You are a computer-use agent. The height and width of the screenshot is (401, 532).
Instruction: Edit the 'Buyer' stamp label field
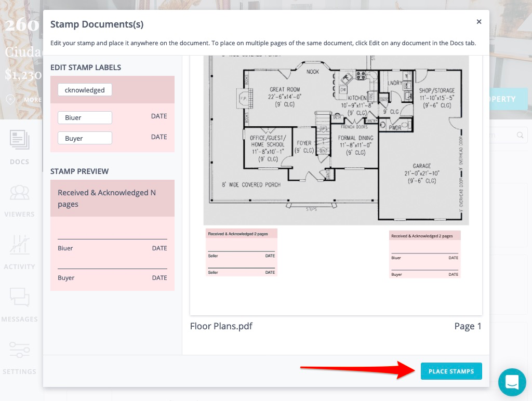[85, 138]
